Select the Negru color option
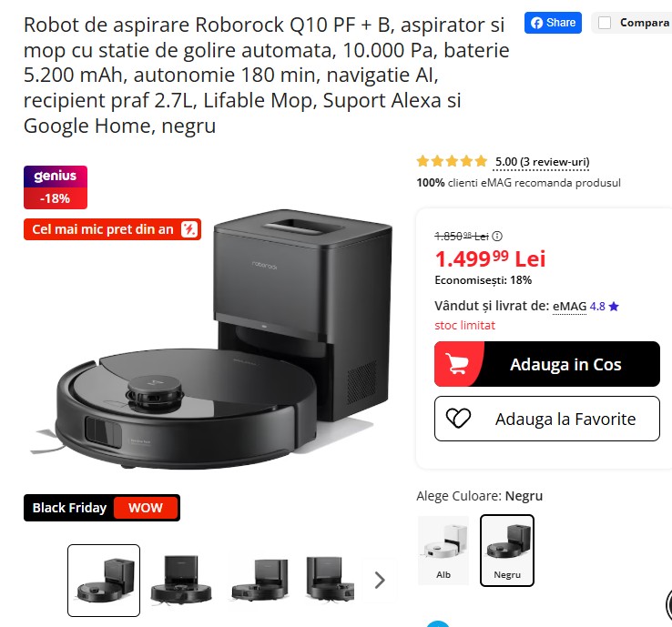The image size is (672, 627). [507, 551]
